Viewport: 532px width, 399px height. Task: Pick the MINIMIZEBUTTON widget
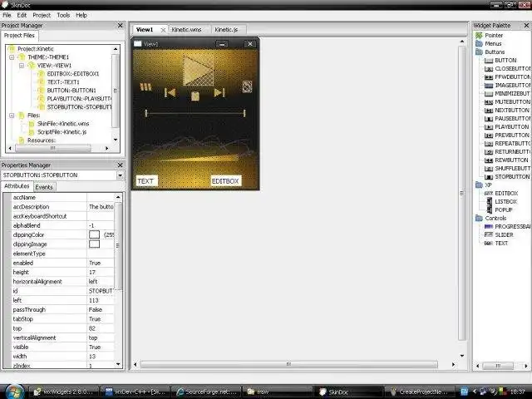507,94
